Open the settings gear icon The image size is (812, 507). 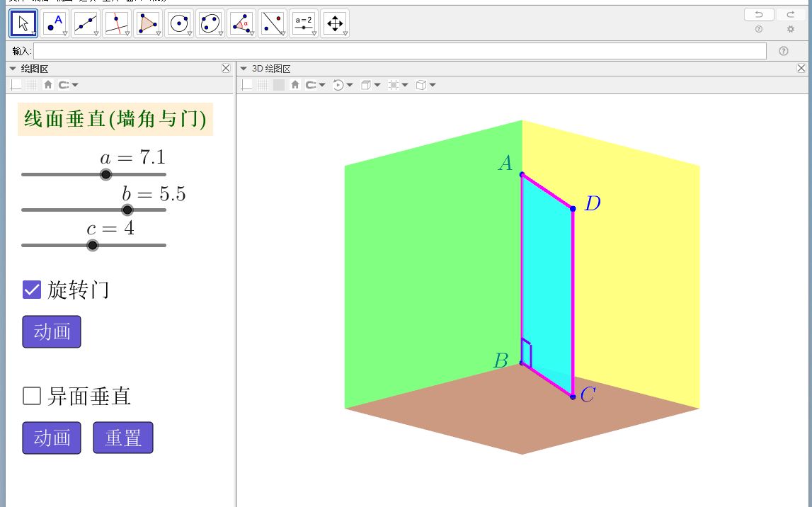coord(790,30)
